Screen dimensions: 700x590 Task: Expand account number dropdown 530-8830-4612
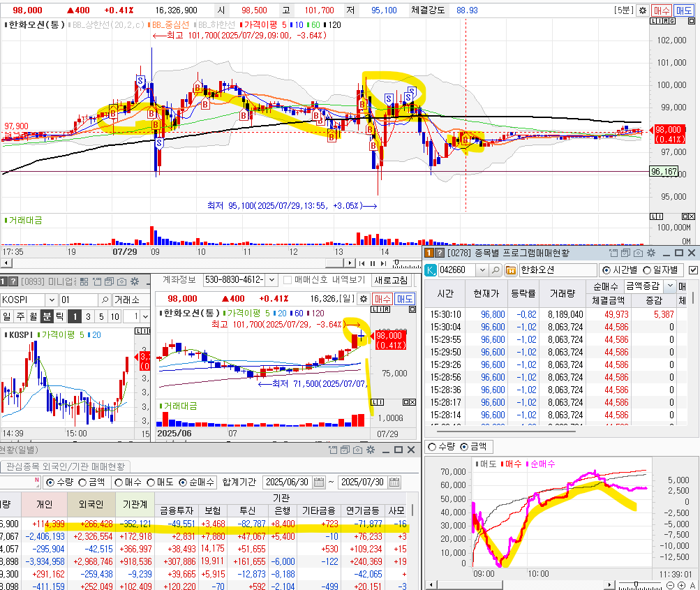coord(271,280)
